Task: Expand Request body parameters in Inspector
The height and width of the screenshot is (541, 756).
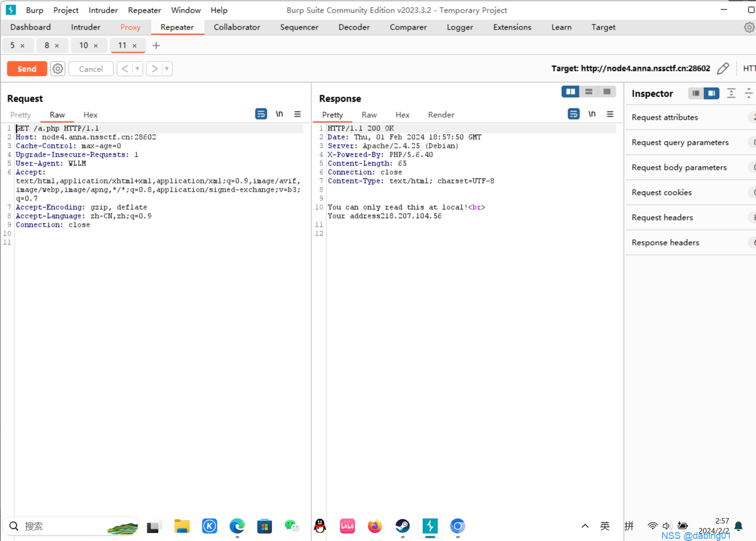Action: click(691, 168)
